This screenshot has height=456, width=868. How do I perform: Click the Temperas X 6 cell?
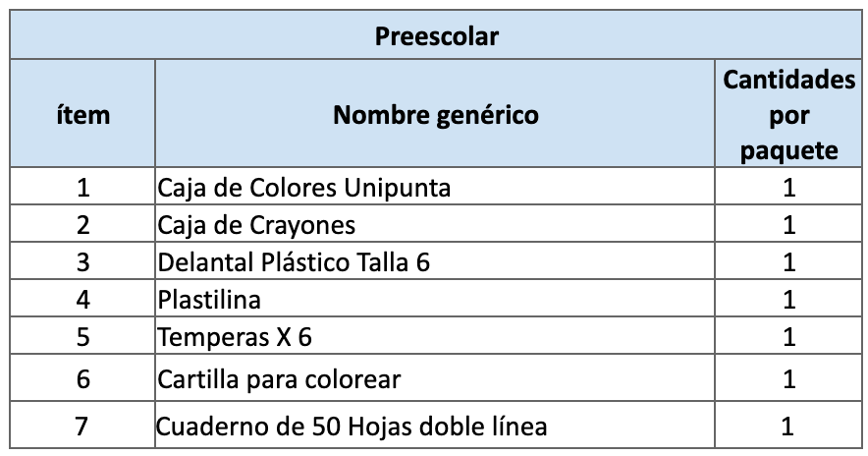236,337
